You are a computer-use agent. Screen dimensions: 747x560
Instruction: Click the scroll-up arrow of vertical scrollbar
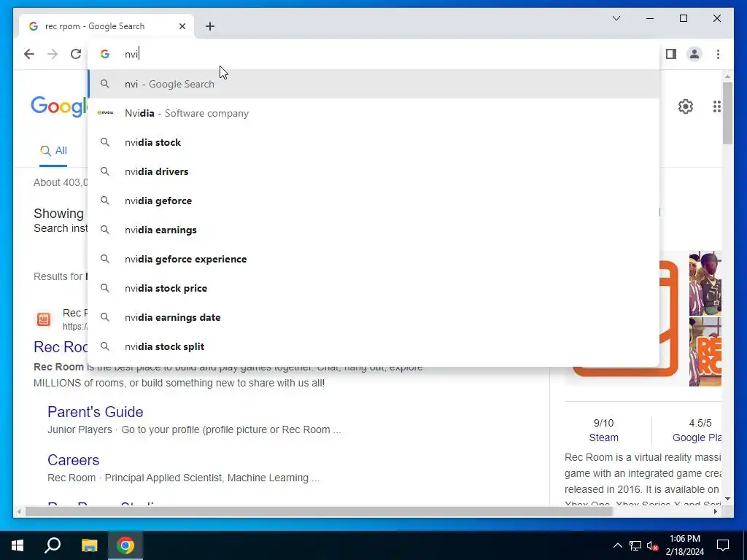pos(727,76)
